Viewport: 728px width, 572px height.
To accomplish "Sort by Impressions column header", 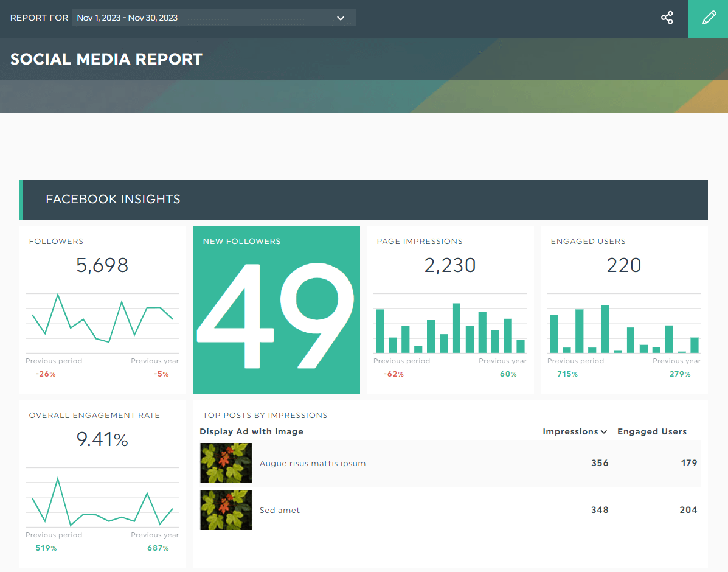I will tap(574, 431).
